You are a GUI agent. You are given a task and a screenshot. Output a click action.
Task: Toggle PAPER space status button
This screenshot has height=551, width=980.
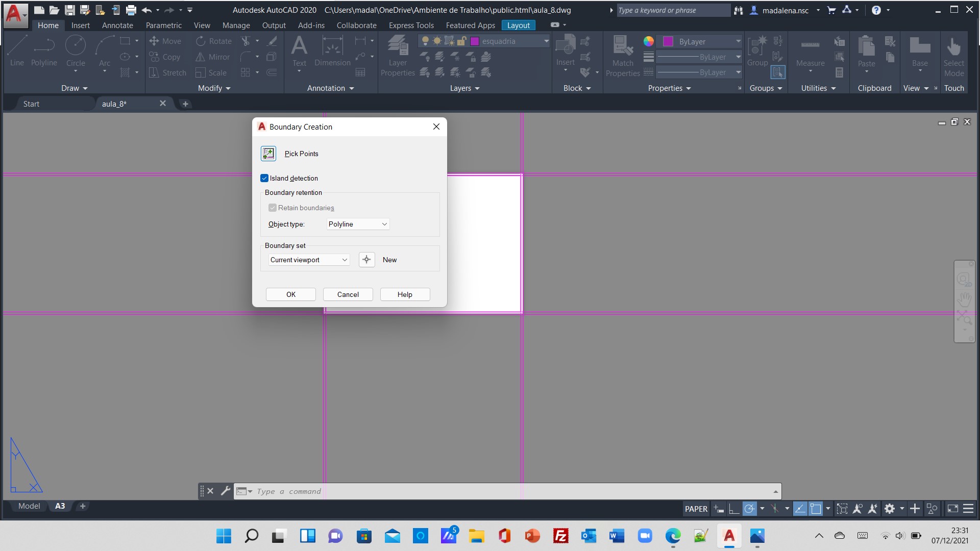tap(696, 509)
